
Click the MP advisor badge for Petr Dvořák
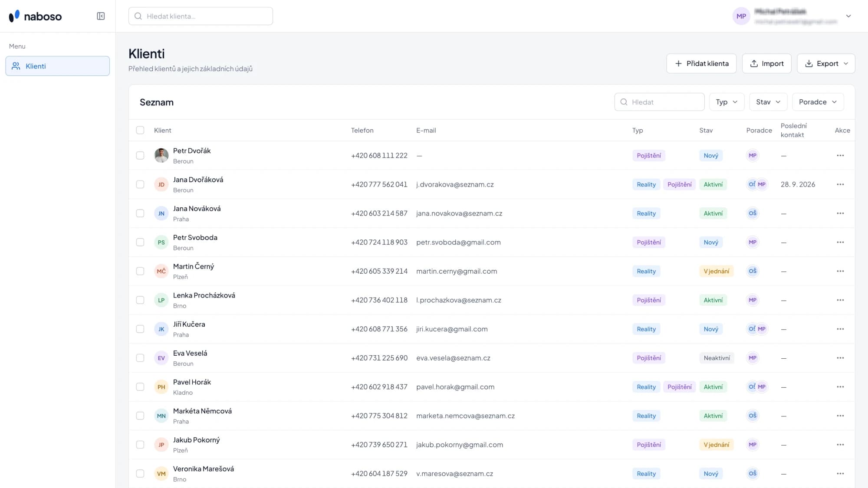tap(753, 155)
